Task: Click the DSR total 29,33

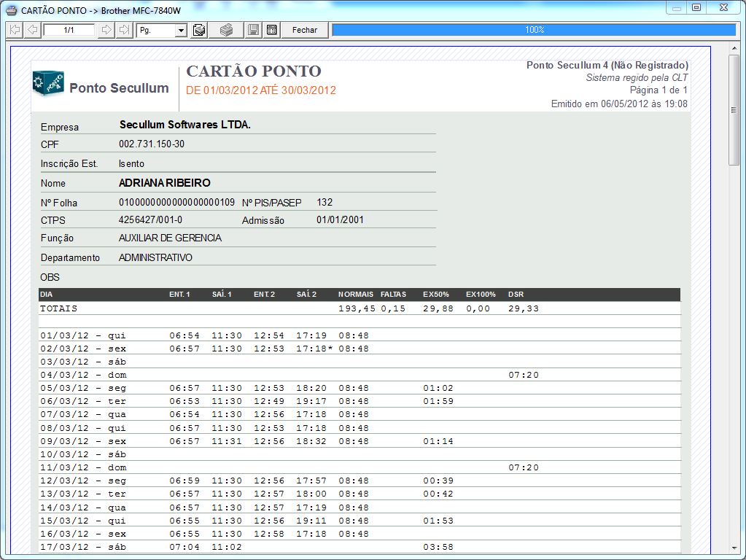Action: pos(524,308)
